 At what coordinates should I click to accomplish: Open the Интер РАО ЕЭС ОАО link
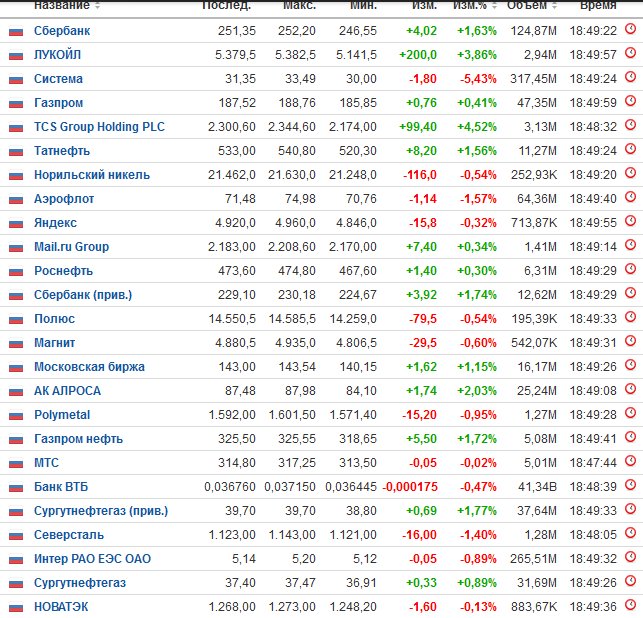coord(92,559)
